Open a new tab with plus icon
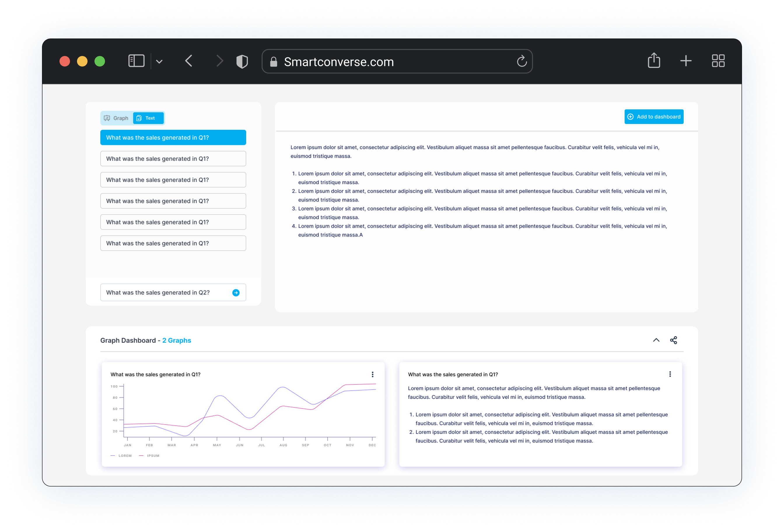Screen dimensions: 784x532 685,61
